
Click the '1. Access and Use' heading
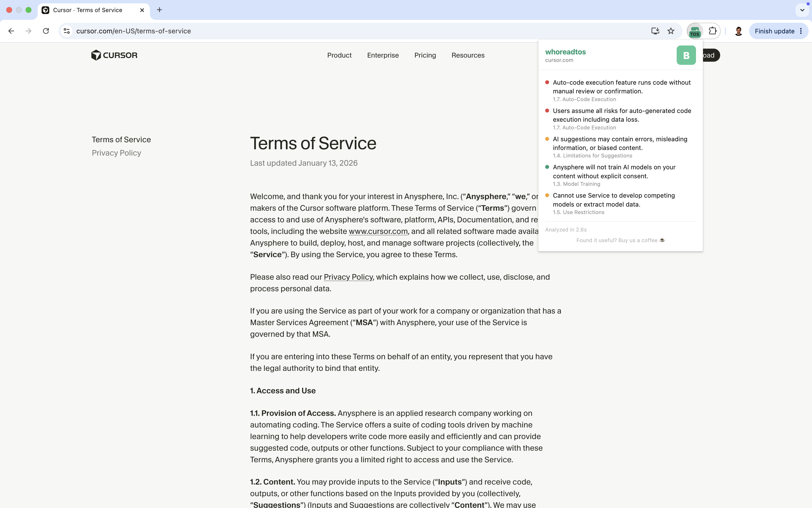[283, 390]
